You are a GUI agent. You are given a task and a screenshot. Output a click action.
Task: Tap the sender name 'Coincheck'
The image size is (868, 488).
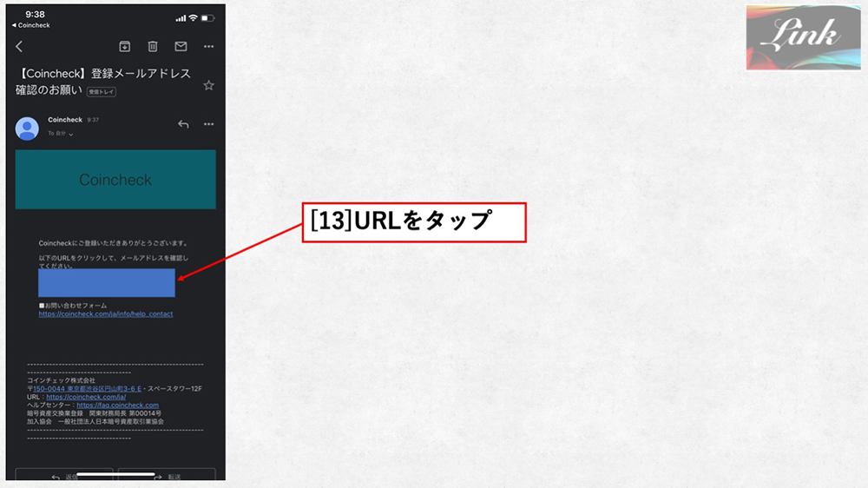[65, 120]
